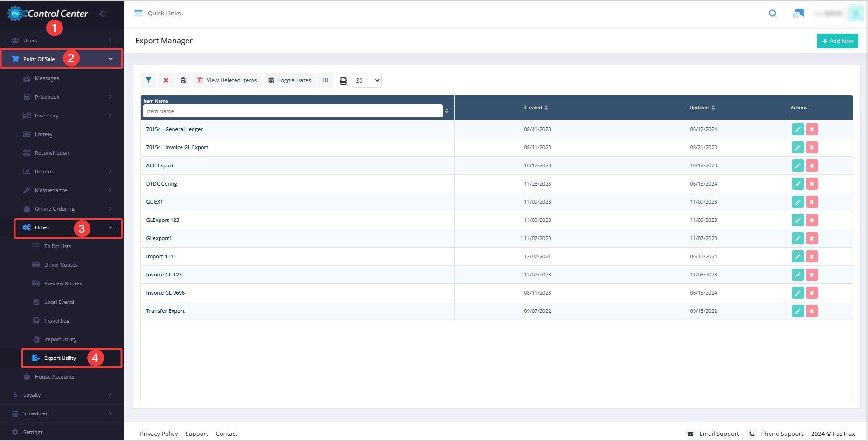
Task: Open the page size dropdown showing 30
Action: click(x=366, y=80)
